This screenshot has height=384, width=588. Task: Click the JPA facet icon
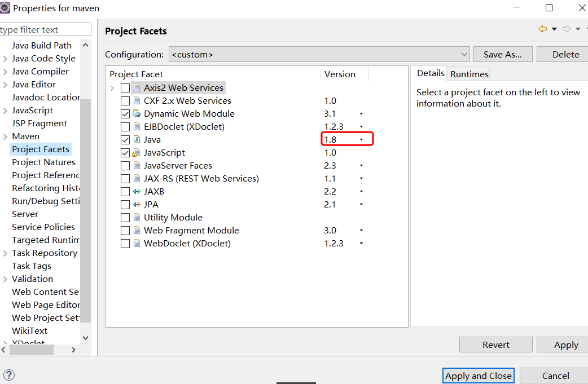click(x=137, y=205)
